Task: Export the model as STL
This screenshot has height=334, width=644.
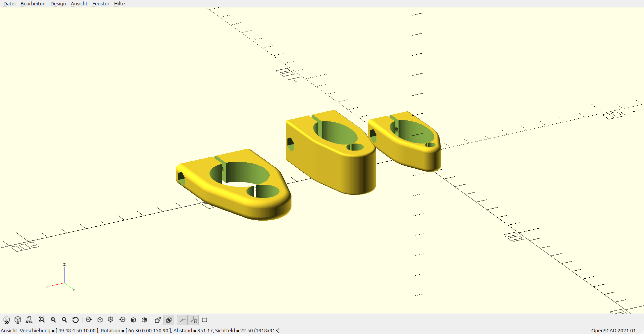Action: coord(29,320)
